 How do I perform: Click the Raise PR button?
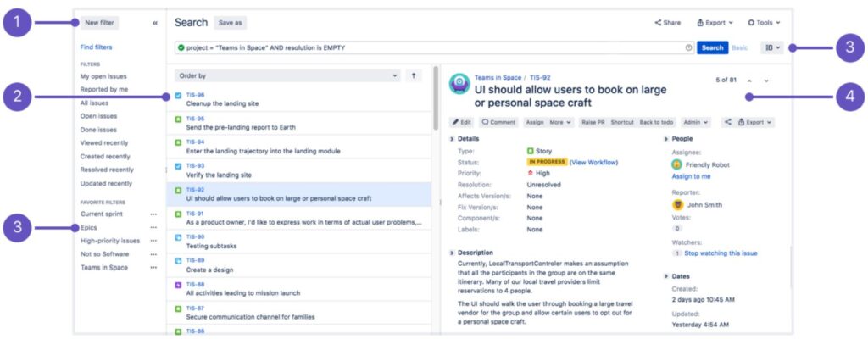(593, 122)
